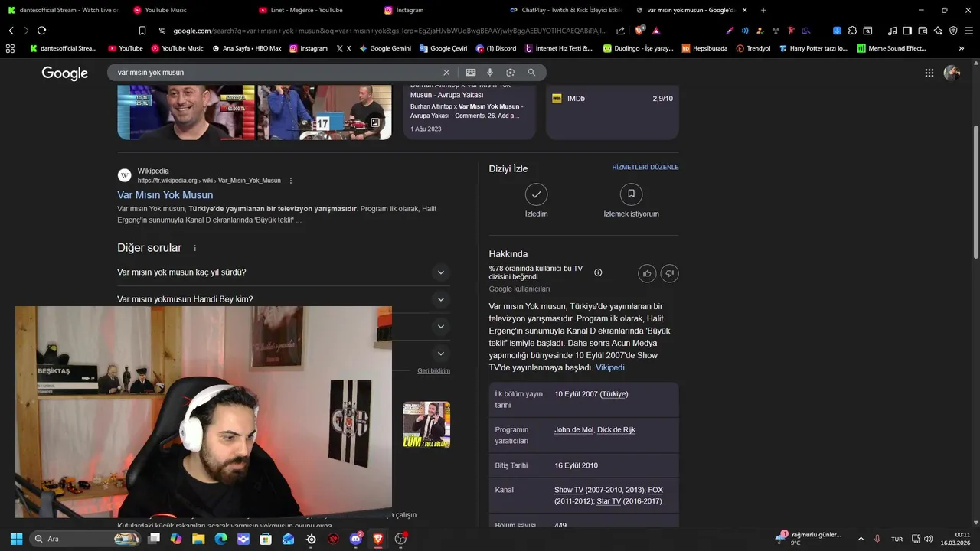
Task: Open Hepsiburada bookmark
Action: [704, 48]
